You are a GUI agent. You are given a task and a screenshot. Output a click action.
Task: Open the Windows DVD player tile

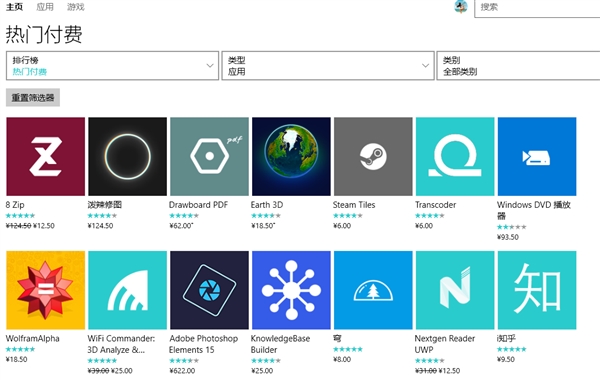[x=537, y=156]
